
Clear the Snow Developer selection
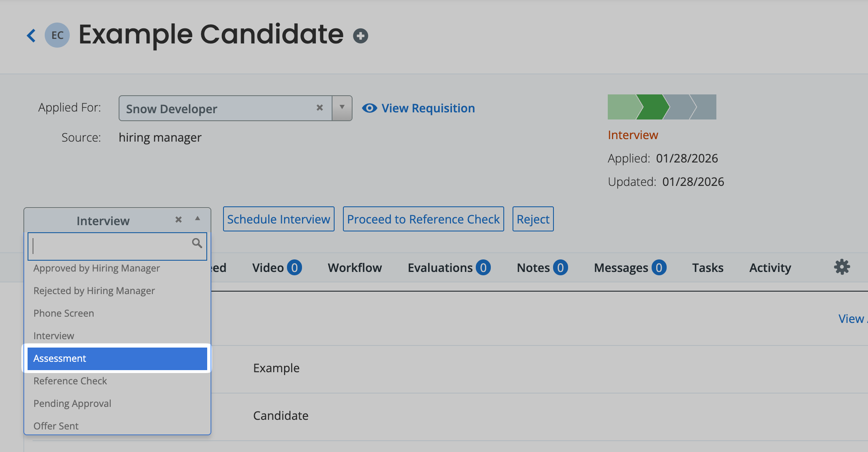point(320,108)
